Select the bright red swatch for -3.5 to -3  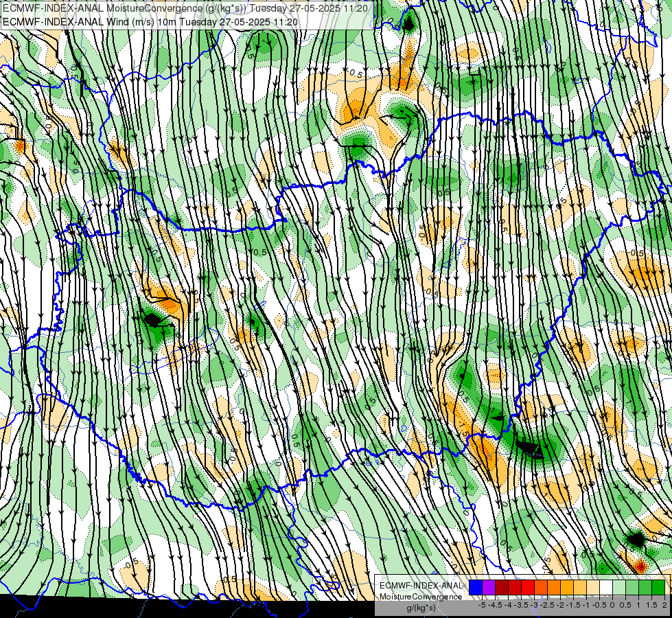[x=528, y=587]
